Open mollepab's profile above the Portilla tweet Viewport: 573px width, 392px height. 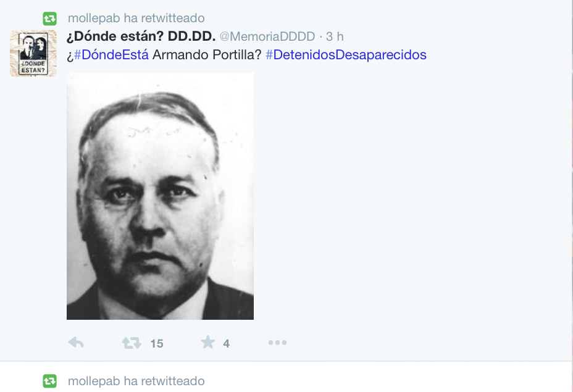click(x=94, y=18)
